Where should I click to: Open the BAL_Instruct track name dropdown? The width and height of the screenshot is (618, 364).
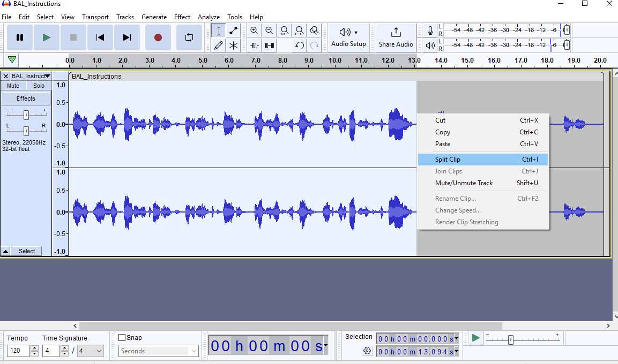click(x=31, y=76)
